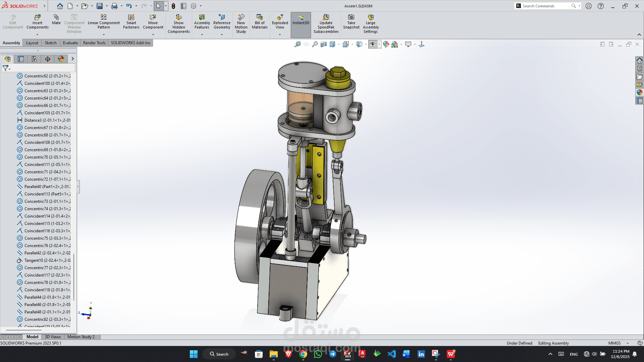Image resolution: width=644 pixels, height=362 pixels.
Task: Click the Rebuild traffic light icon
Action: tap(173, 6)
